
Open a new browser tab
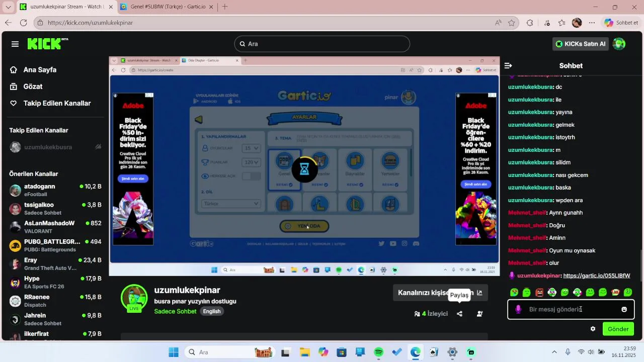(225, 7)
